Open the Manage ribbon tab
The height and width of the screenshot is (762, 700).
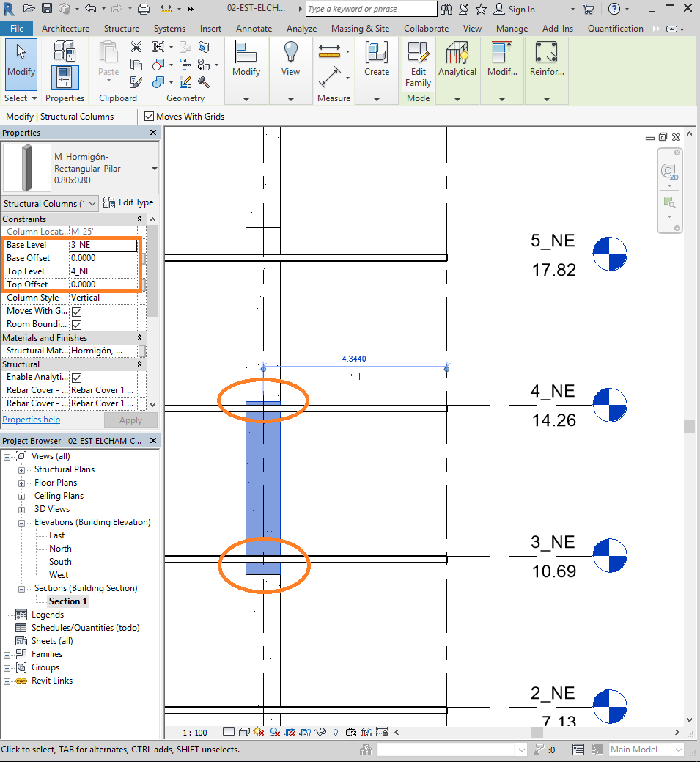pyautogui.click(x=512, y=29)
